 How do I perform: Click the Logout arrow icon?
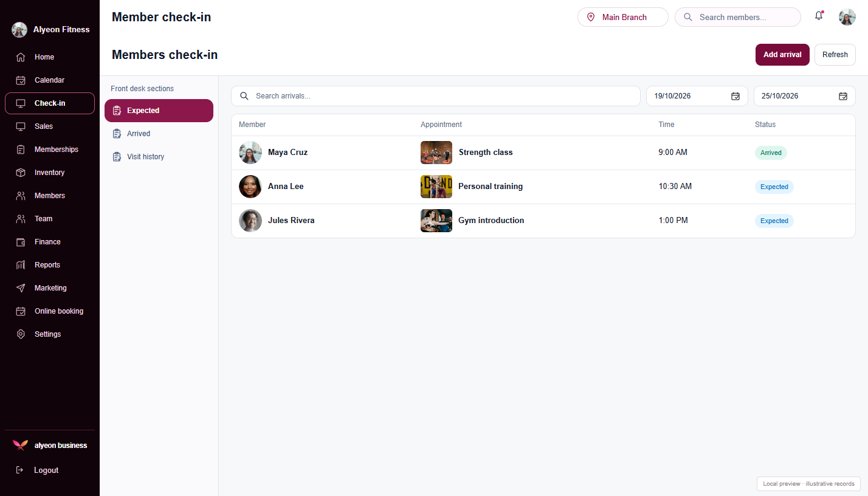point(19,470)
